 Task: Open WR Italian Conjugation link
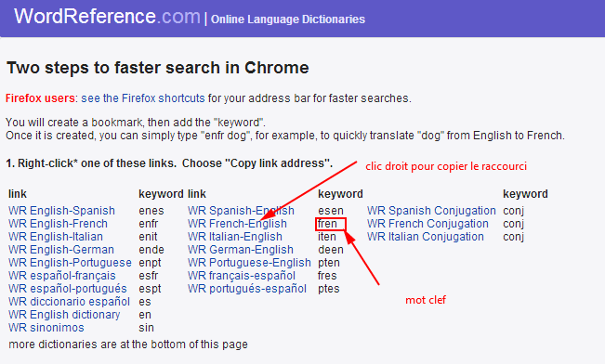(x=426, y=237)
